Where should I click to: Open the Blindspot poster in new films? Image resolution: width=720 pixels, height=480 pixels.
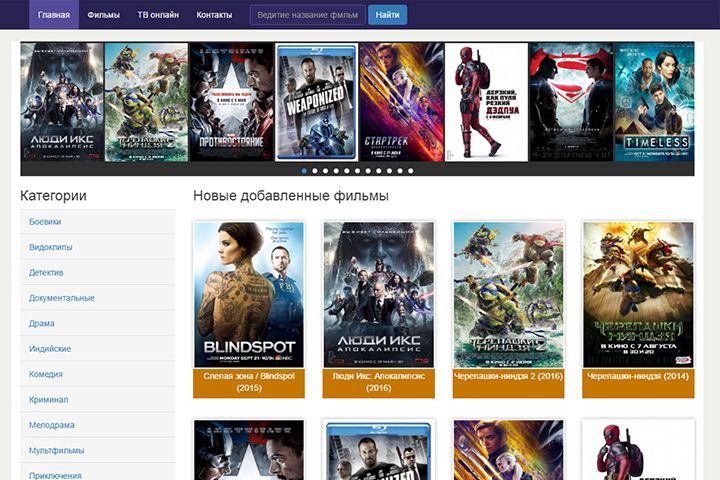pos(249,294)
